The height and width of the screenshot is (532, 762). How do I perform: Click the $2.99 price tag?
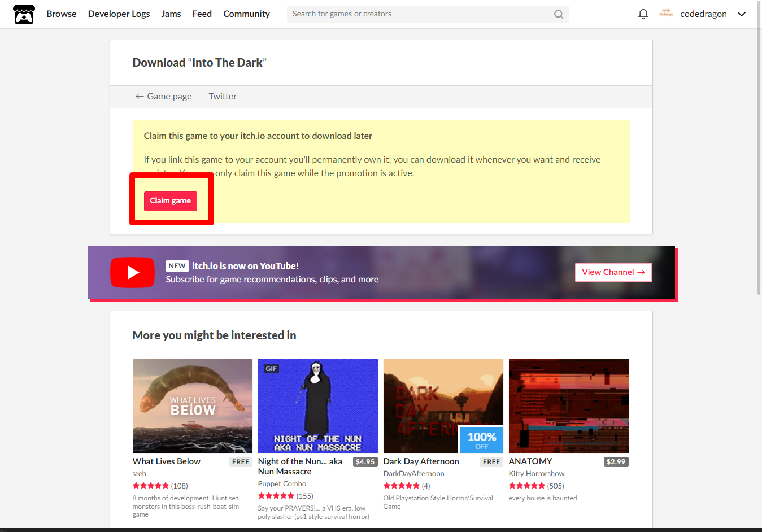tap(616, 462)
